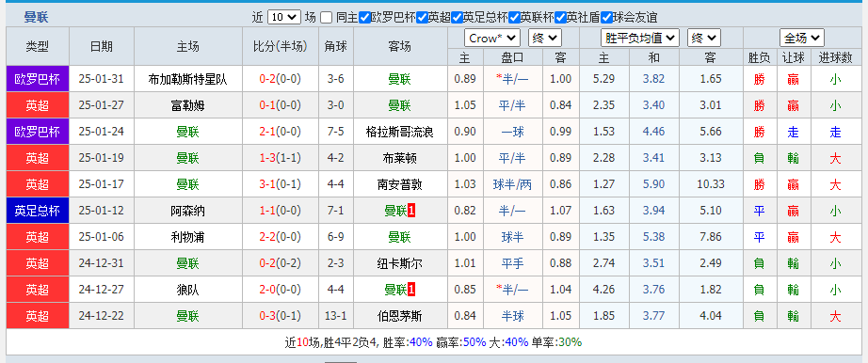Viewport: 868px width, 363px height.
Task: Open the Crow* bookmaker dropdown
Action: [492, 39]
